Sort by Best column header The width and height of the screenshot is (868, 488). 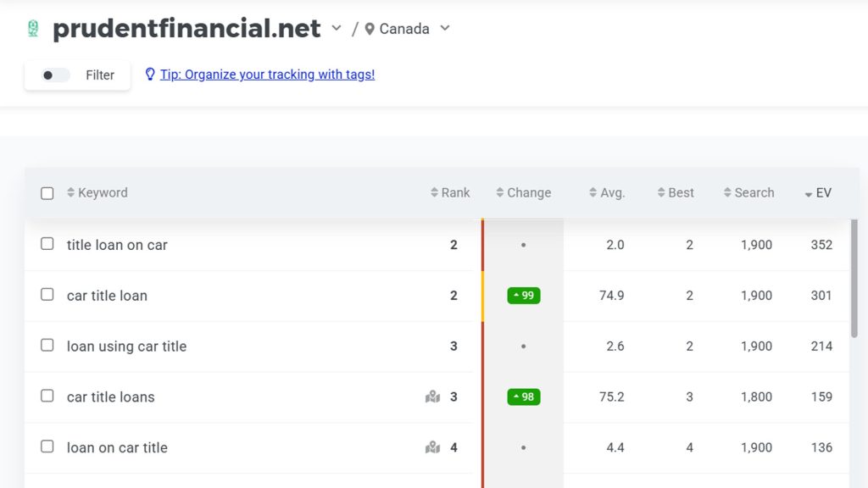676,192
